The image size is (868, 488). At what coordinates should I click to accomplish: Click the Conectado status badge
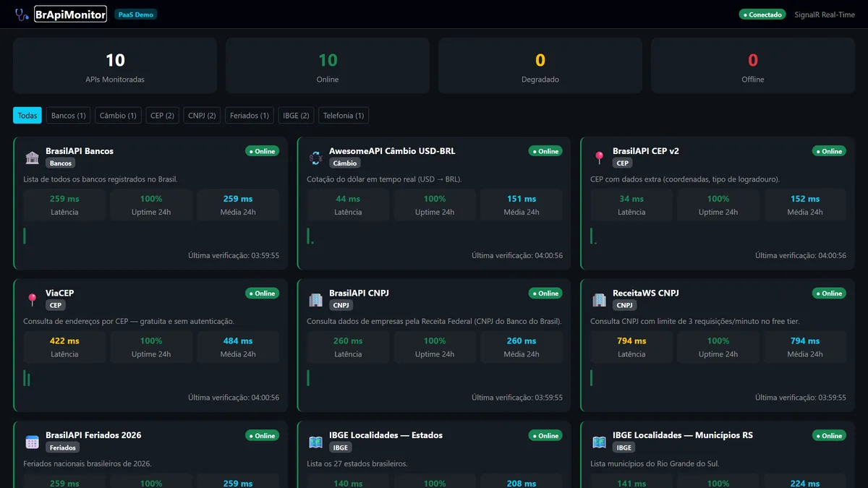762,14
